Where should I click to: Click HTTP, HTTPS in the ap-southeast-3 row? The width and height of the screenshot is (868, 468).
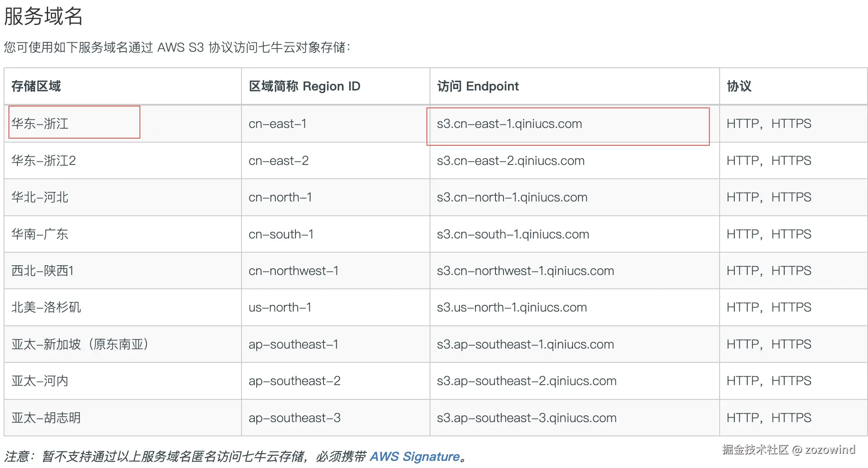[x=769, y=418]
